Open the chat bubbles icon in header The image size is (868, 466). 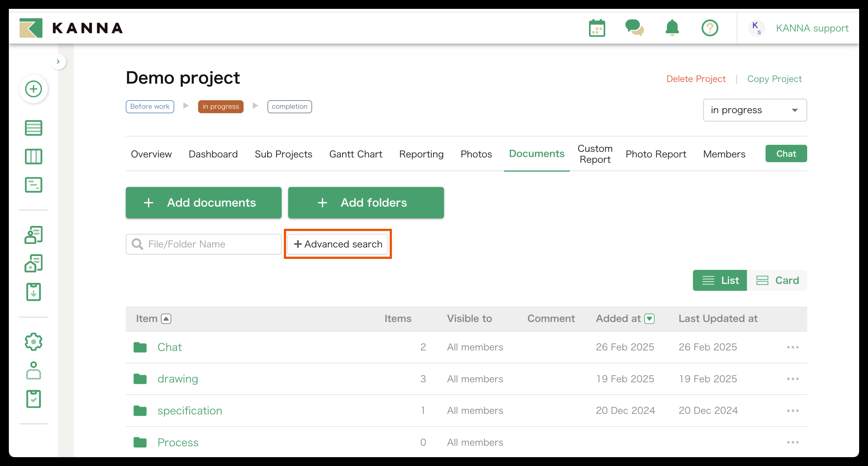point(634,28)
